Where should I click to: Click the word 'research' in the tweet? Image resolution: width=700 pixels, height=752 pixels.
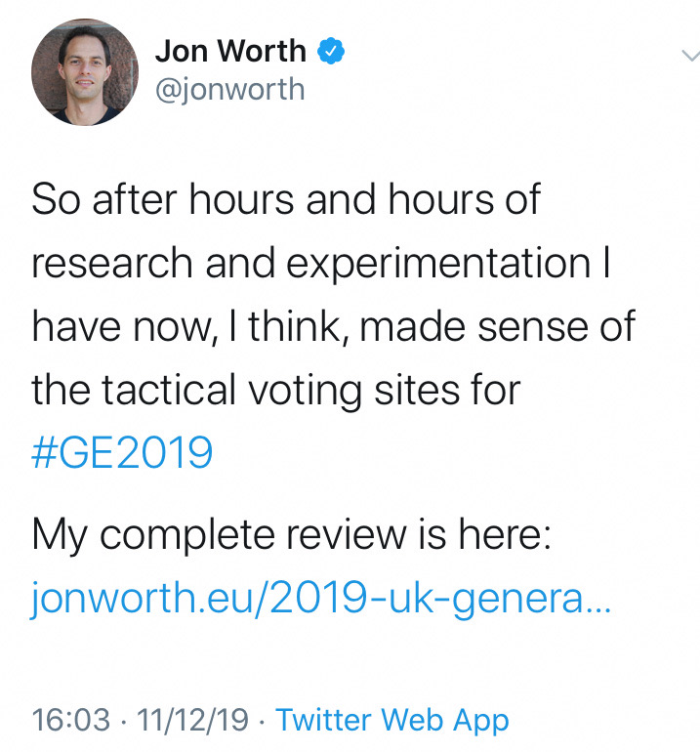coord(112,264)
